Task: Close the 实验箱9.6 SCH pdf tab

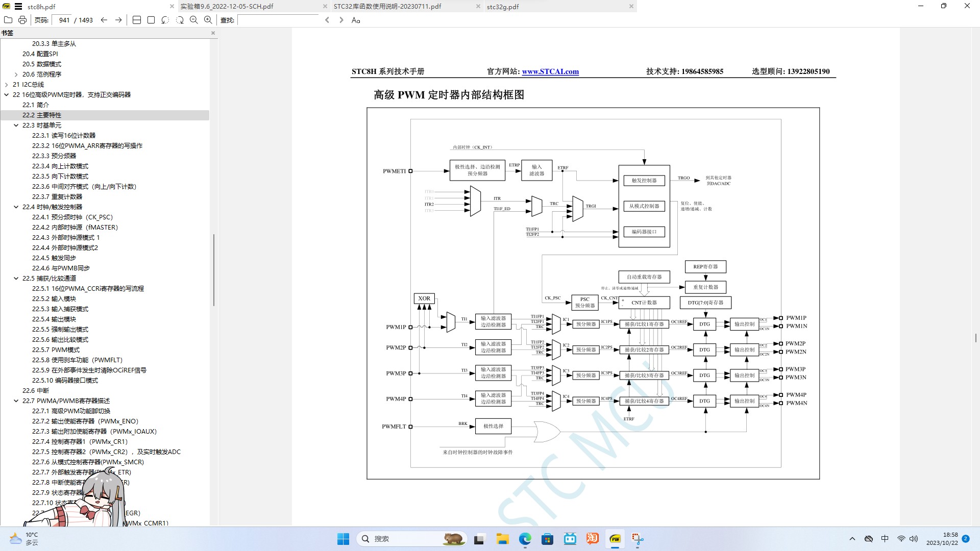Action: [325, 6]
